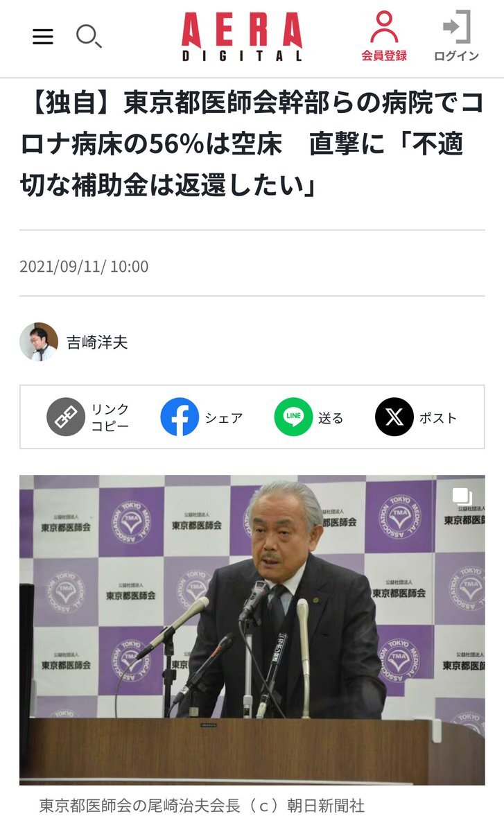504x832 pixels.
Task: Click the 送る label
Action: click(x=331, y=418)
